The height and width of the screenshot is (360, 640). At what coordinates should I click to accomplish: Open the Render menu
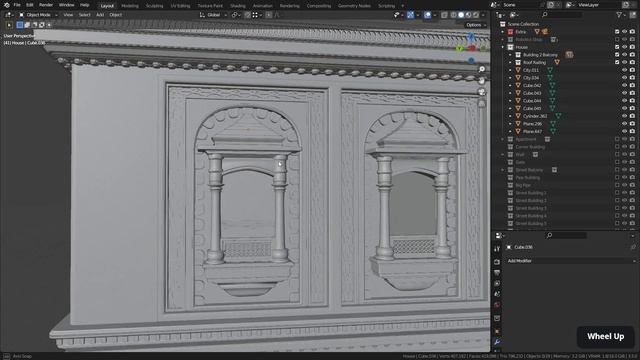[46, 5]
